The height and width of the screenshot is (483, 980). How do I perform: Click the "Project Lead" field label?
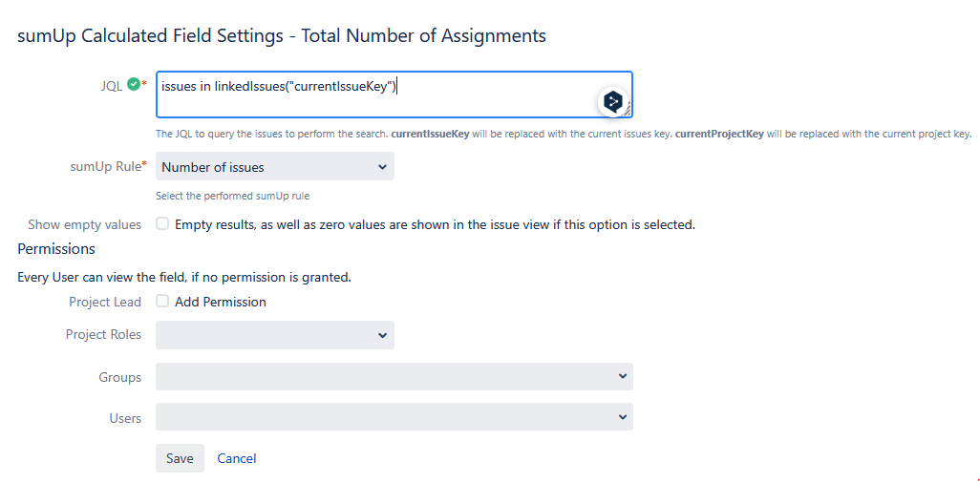click(105, 302)
